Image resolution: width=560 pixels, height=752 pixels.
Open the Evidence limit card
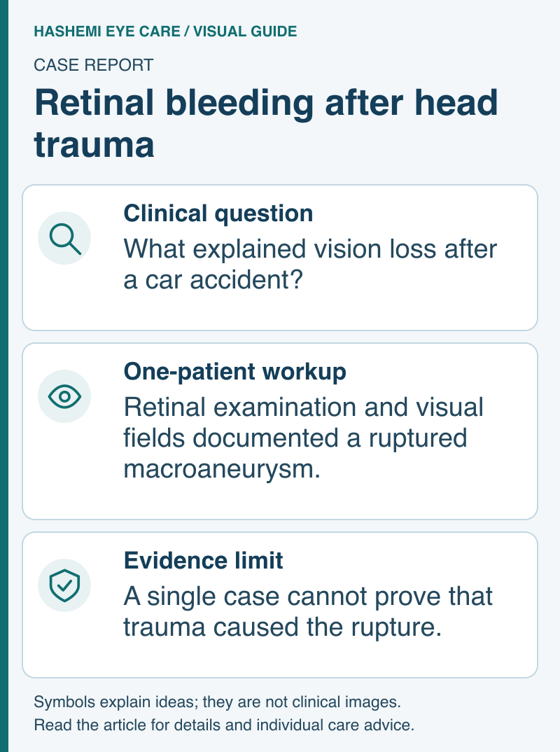click(280, 605)
